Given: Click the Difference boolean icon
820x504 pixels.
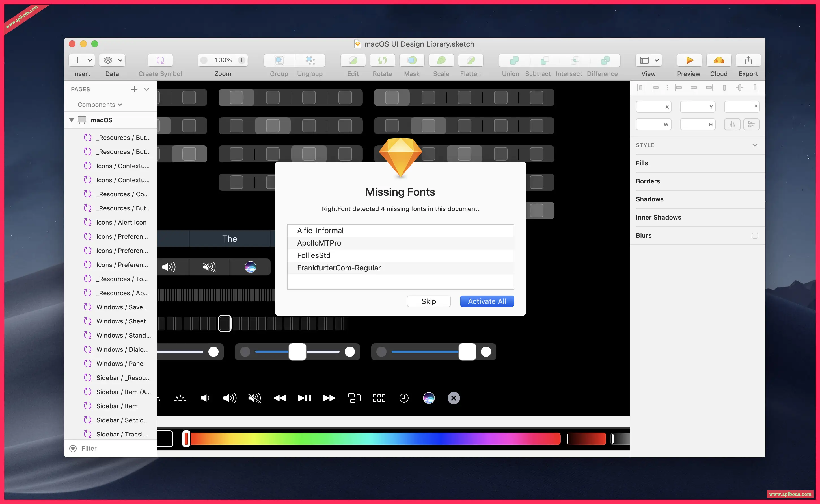Looking at the screenshot, I should [605, 60].
